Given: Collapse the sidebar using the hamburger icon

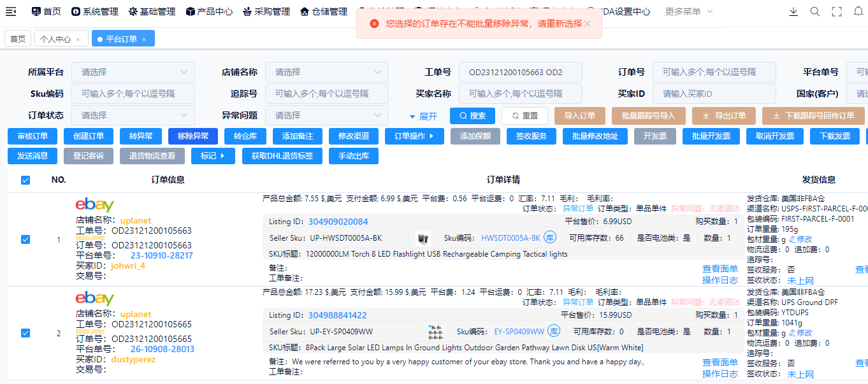Looking at the screenshot, I should coord(10,11).
